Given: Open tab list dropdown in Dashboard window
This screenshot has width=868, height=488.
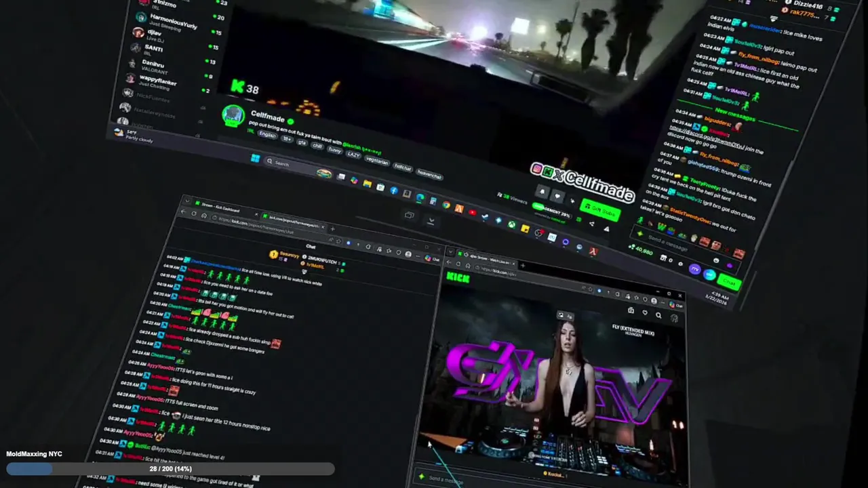Looking at the screenshot, I should (x=187, y=201).
